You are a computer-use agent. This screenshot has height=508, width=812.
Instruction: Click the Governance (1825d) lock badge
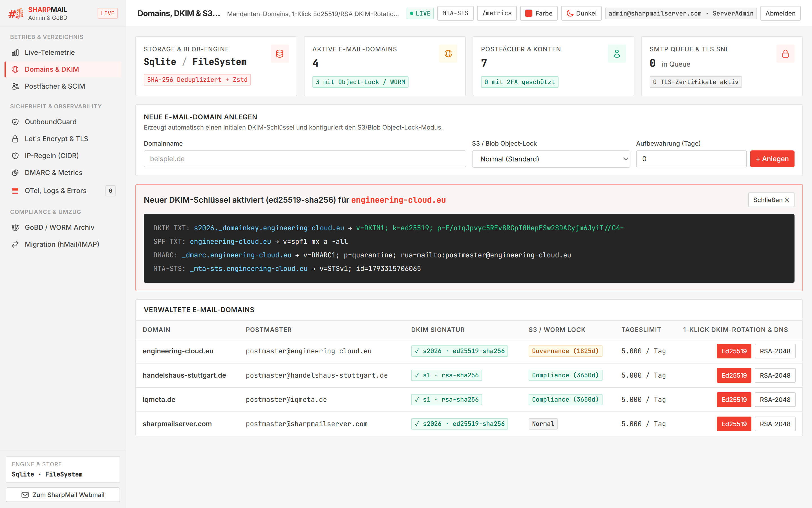point(565,351)
